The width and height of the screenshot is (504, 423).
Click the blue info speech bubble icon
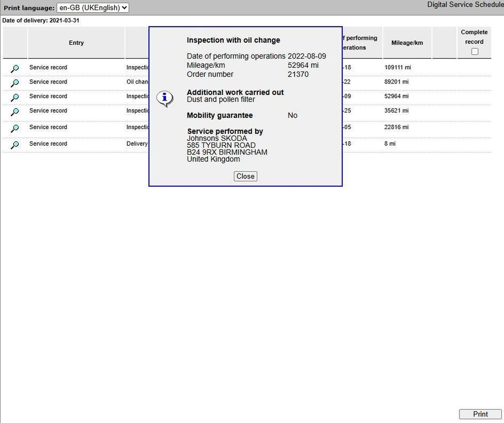pyautogui.click(x=165, y=98)
